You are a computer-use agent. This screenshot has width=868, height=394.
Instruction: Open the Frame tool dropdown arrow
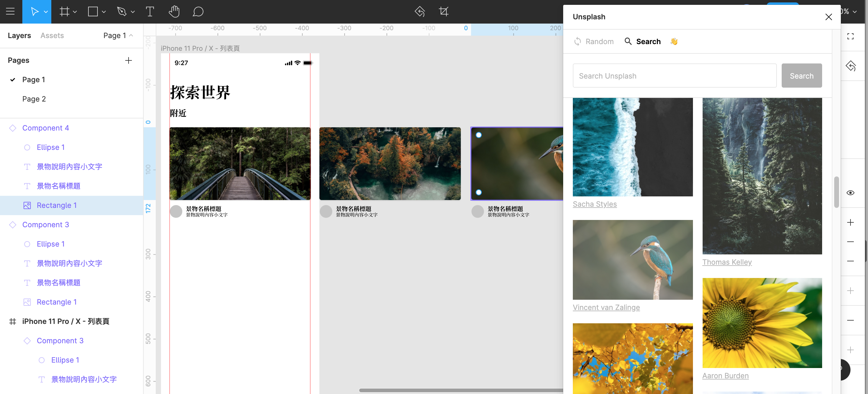(75, 12)
